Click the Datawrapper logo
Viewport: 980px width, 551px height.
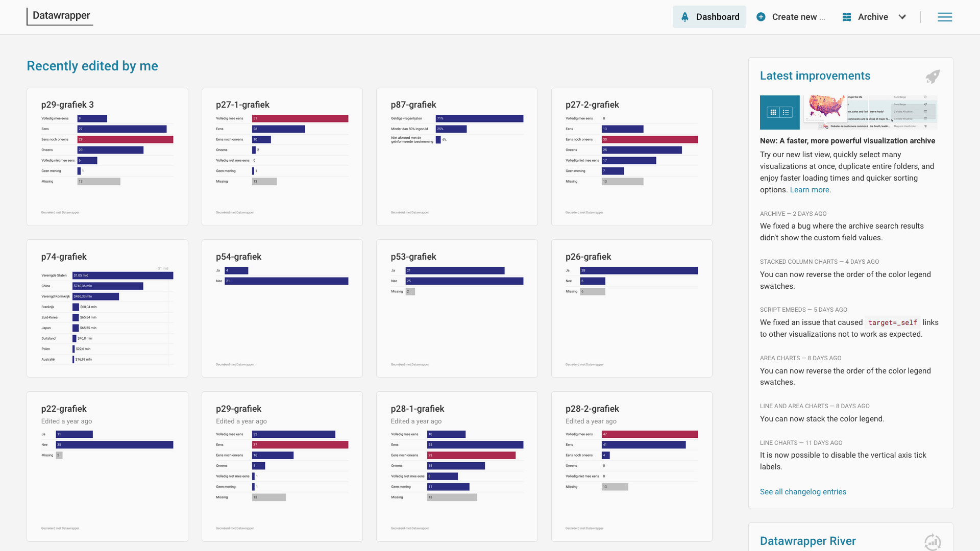click(x=60, y=16)
